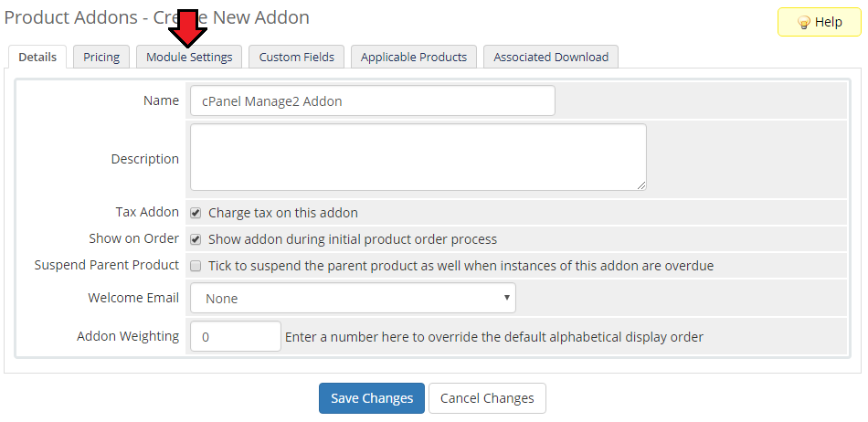
Task: Click the Addon Weighting number field
Action: coord(236,336)
